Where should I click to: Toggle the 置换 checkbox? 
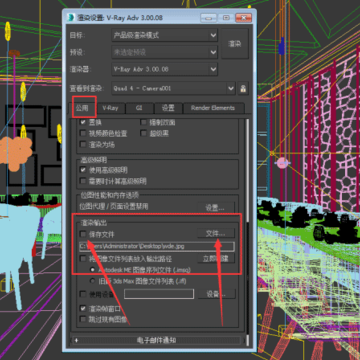pos(83,122)
